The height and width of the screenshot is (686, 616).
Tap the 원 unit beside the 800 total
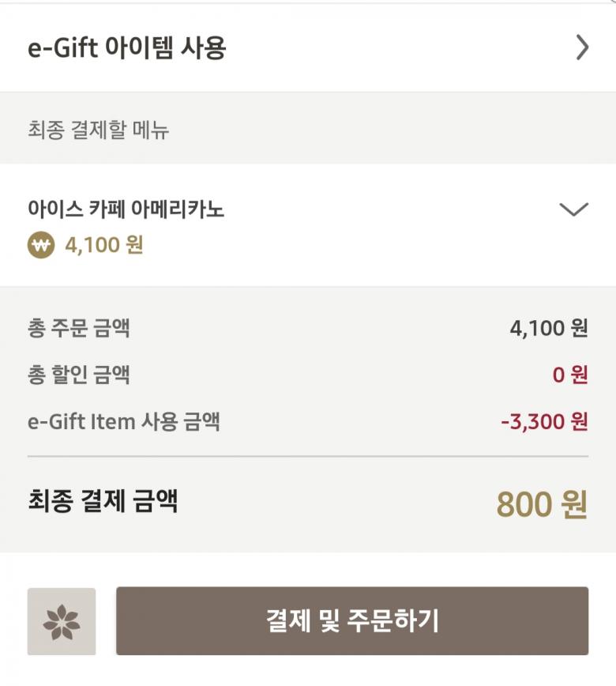[574, 504]
